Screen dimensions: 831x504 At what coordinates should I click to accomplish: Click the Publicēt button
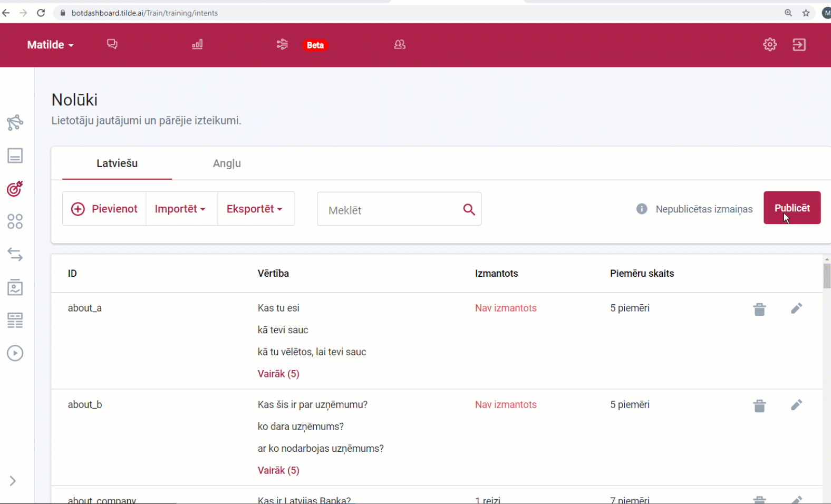pos(791,208)
